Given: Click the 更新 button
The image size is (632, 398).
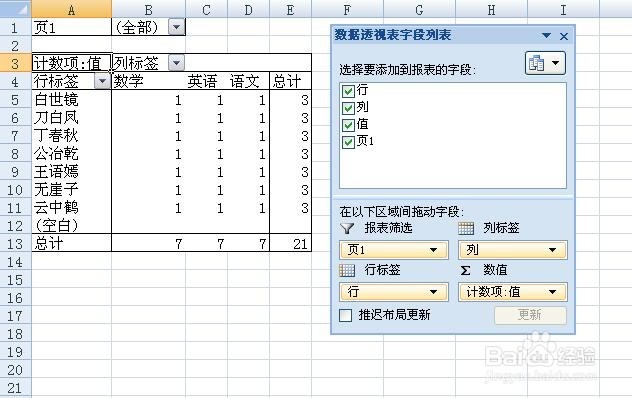Looking at the screenshot, I should coord(530,315).
